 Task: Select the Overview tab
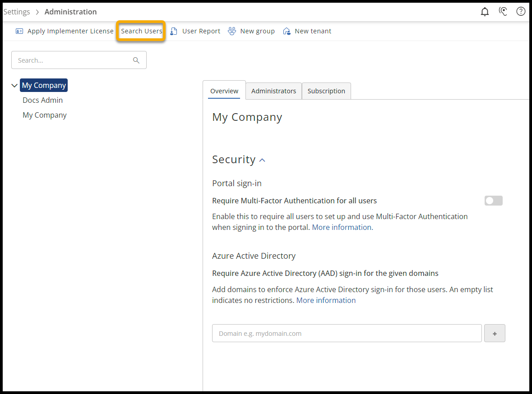(224, 91)
